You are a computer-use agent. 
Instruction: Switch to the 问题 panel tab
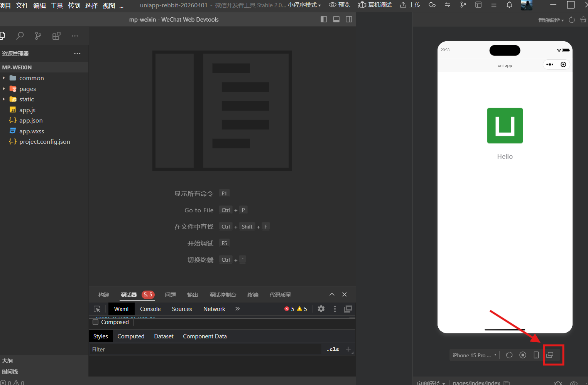(x=171, y=295)
